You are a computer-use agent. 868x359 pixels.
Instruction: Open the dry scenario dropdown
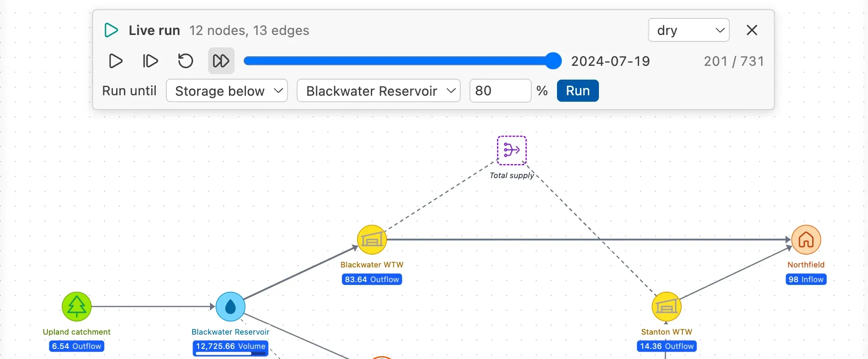[688, 30]
